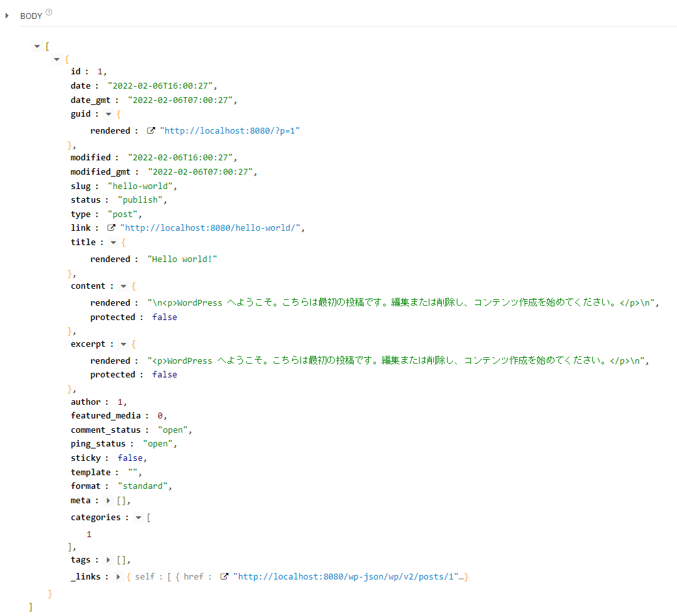The width and height of the screenshot is (677, 616).
Task: Click the template empty string value
Action: 132,471
